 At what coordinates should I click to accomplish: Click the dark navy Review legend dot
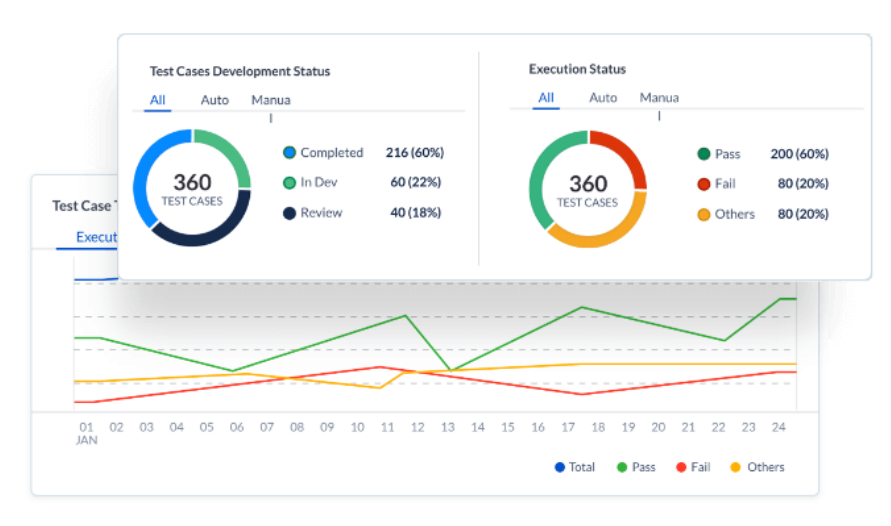[290, 213]
